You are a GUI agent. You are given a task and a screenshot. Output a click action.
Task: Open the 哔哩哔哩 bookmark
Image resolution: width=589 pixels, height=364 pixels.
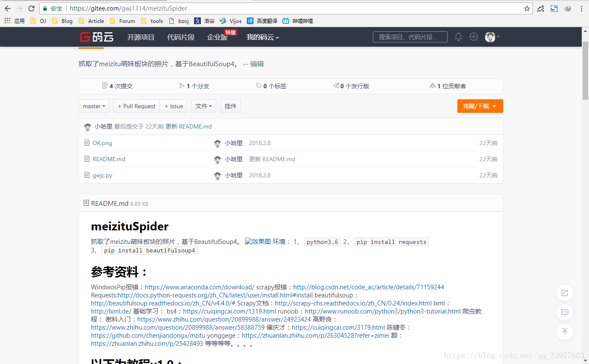coord(298,21)
